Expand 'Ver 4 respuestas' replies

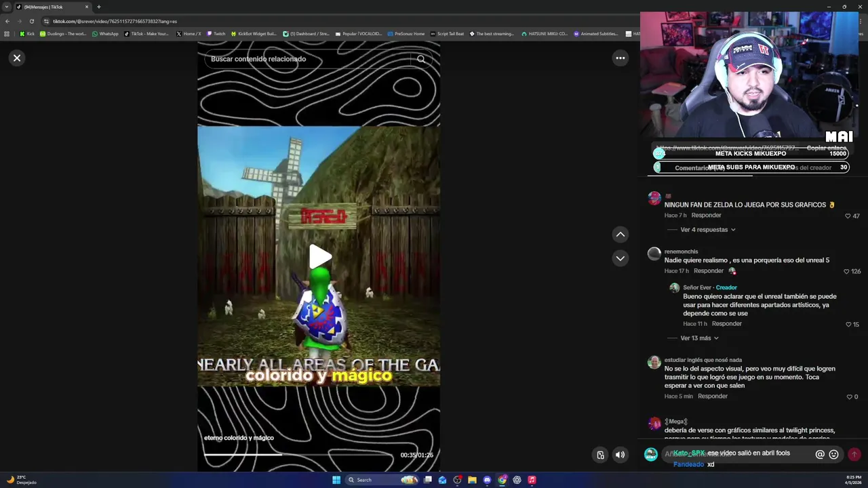click(x=708, y=230)
